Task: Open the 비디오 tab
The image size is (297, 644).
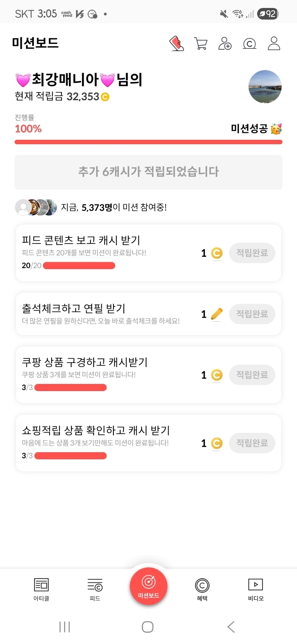Action: click(255, 589)
